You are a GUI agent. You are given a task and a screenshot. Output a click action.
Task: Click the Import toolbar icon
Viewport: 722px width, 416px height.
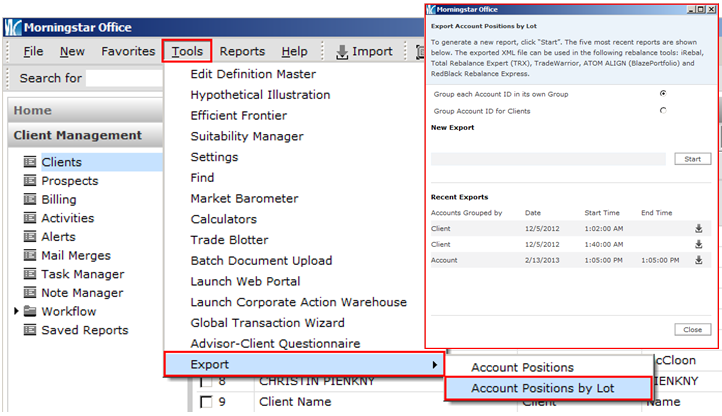tap(342, 52)
